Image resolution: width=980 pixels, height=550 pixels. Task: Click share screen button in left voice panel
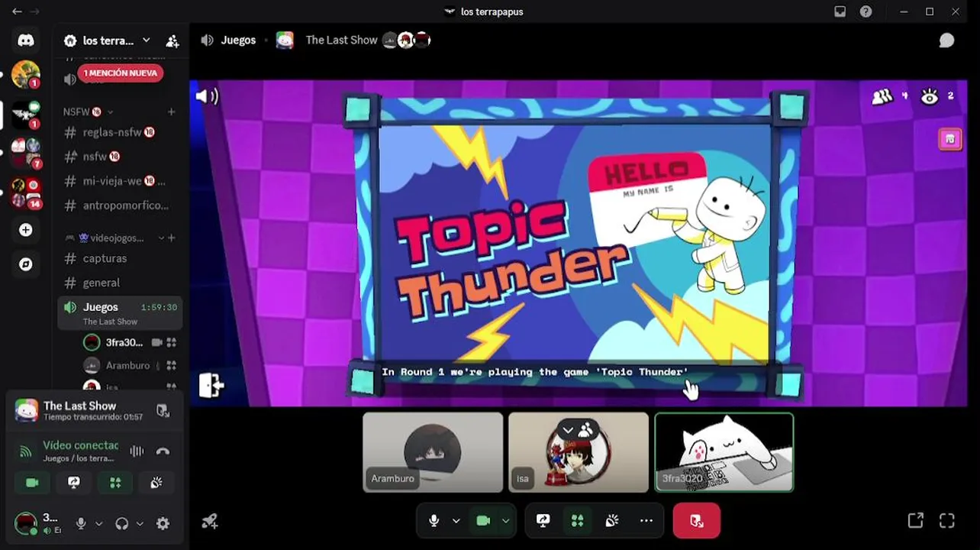(x=74, y=483)
